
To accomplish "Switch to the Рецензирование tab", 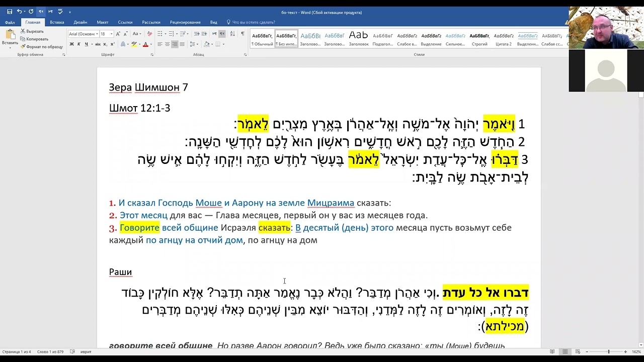I will (x=185, y=22).
